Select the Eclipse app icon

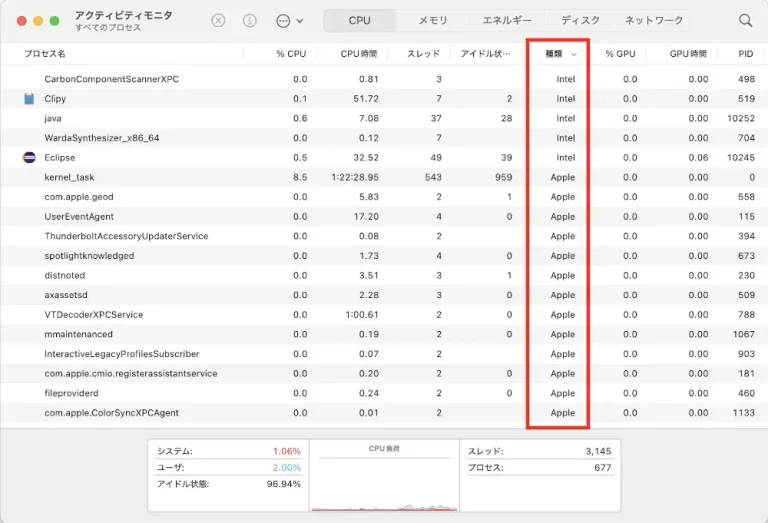(x=29, y=158)
